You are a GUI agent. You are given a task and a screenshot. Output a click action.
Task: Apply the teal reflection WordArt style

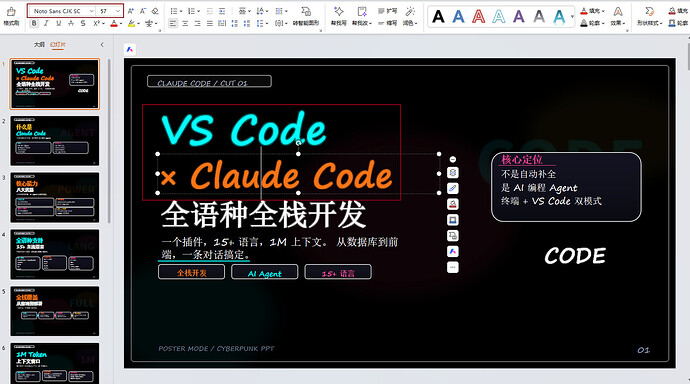pos(559,17)
